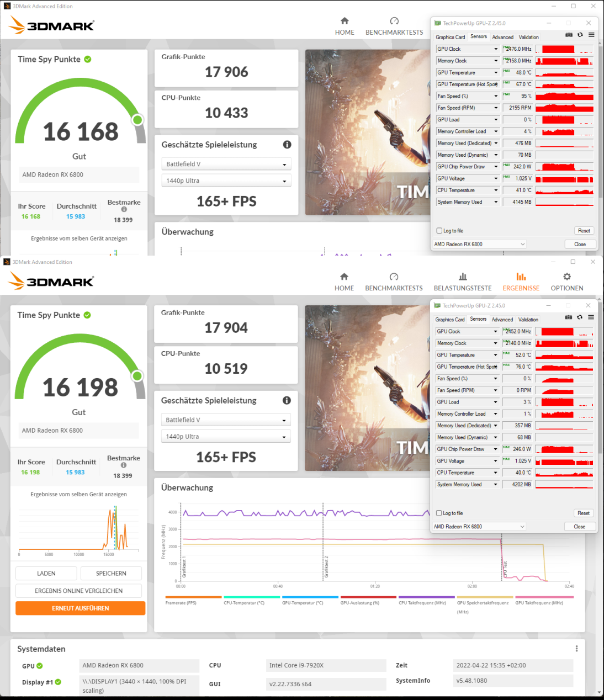This screenshot has height=700, width=604.
Task: Click the refresh icon in the lower GPU-Z window
Action: coord(579,317)
